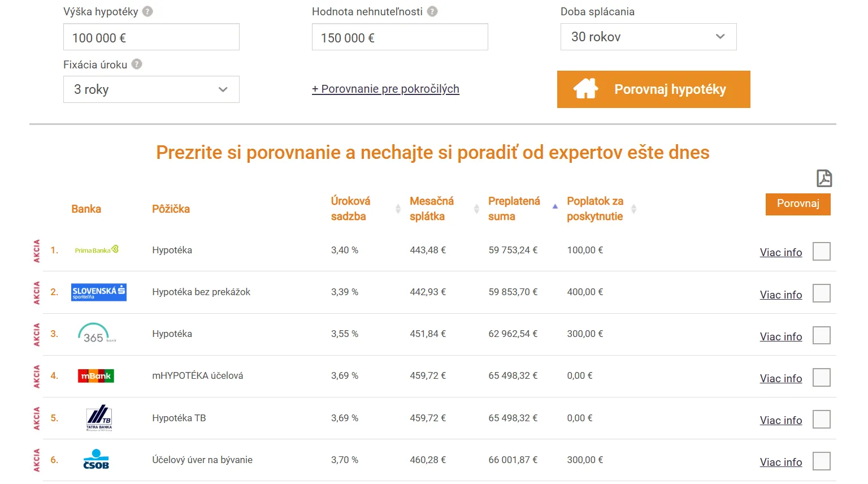Screen dimensions: 868x484
Task: Click the Preplatená suma column header
Action: [514, 209]
